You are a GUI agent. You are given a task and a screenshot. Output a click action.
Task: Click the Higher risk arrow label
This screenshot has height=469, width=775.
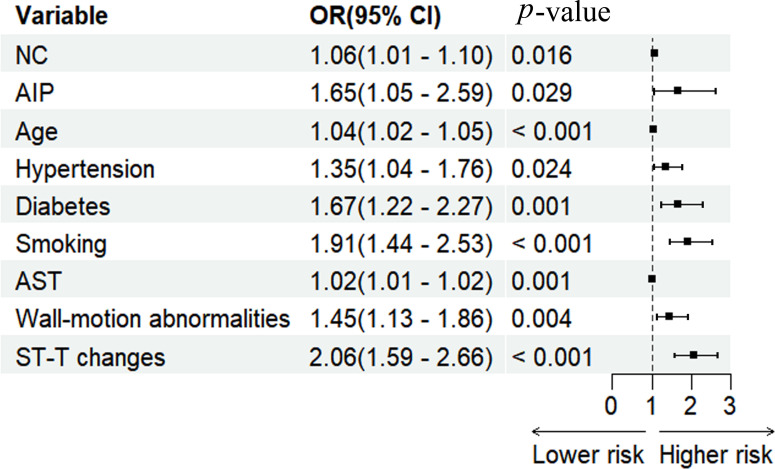coord(715,455)
